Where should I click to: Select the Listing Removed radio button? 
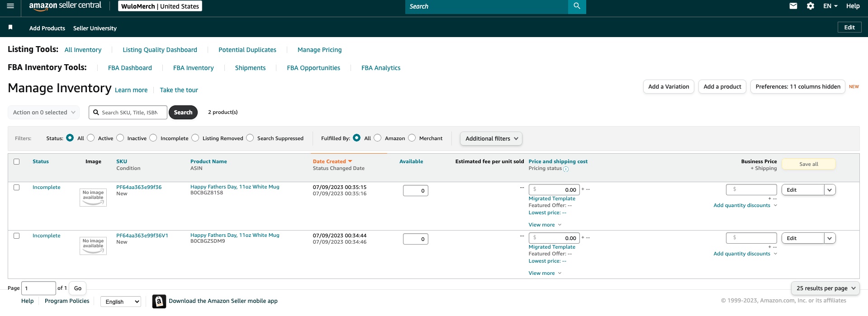195,138
